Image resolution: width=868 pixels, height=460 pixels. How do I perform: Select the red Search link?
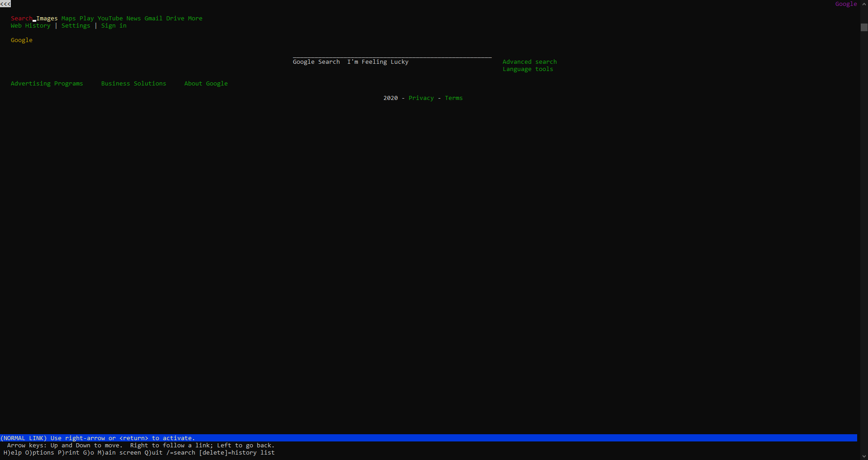click(22, 19)
